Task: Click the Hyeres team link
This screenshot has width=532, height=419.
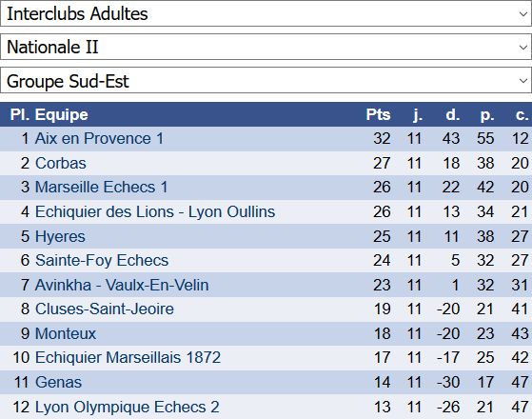Action: [60, 237]
